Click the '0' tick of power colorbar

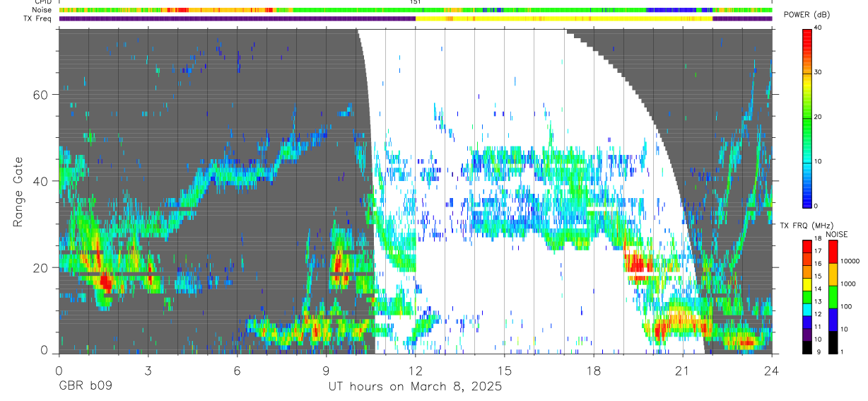(816, 206)
